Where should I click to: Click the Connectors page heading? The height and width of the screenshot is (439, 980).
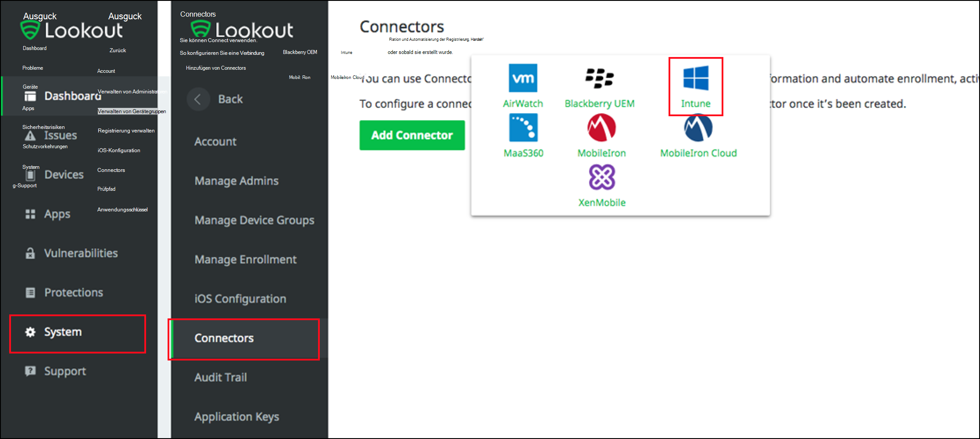[x=402, y=27]
